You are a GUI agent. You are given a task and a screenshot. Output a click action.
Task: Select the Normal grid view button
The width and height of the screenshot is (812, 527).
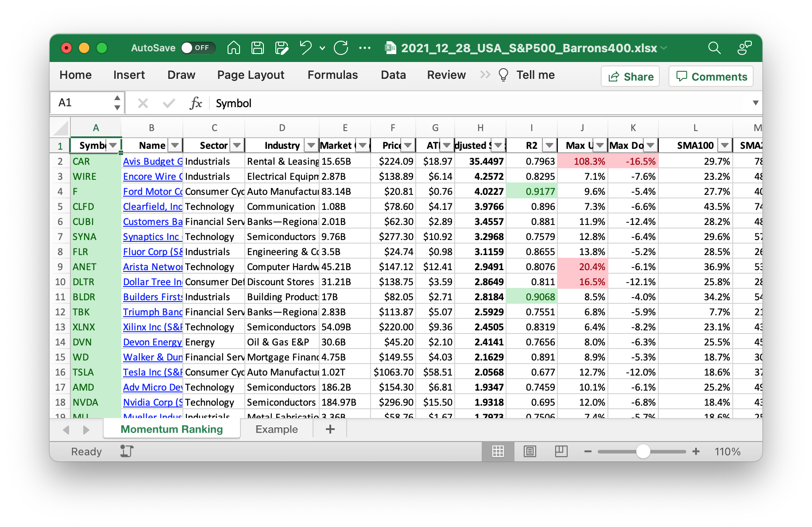click(x=498, y=451)
